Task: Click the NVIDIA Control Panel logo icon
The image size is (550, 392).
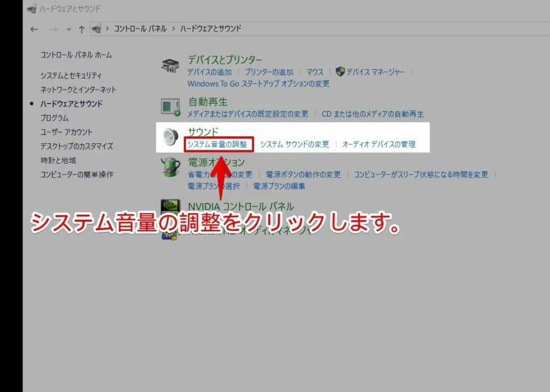Action: (x=169, y=207)
